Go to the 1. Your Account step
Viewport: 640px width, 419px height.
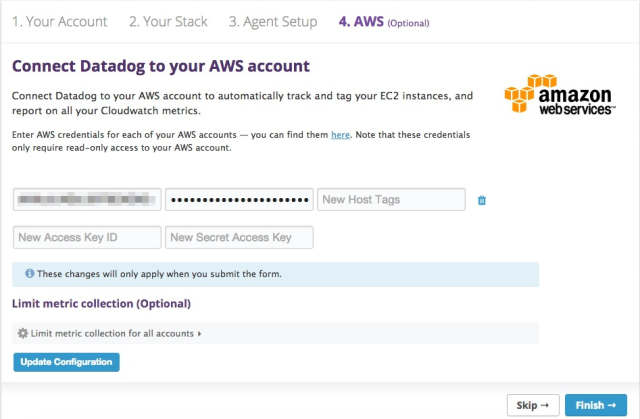point(59,21)
